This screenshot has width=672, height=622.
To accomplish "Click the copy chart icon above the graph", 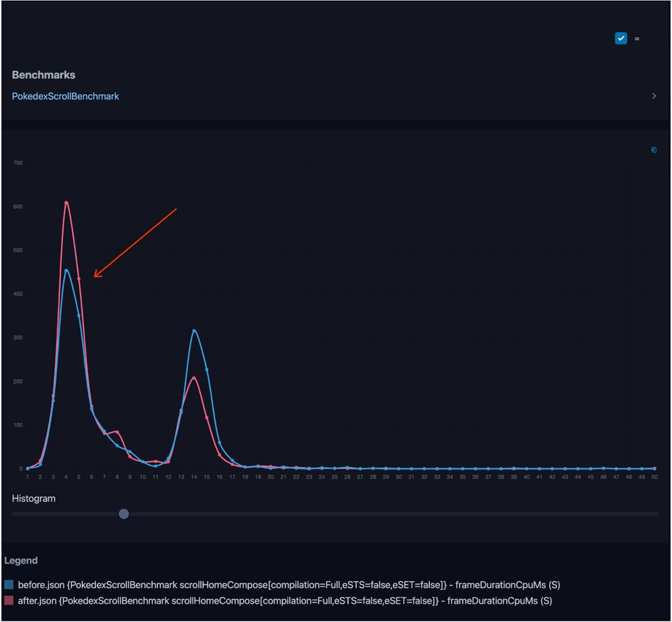I will tap(654, 150).
